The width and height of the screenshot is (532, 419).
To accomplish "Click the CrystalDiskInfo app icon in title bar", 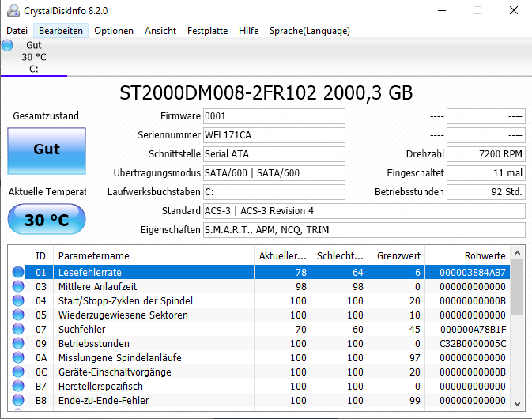I will [x=13, y=10].
